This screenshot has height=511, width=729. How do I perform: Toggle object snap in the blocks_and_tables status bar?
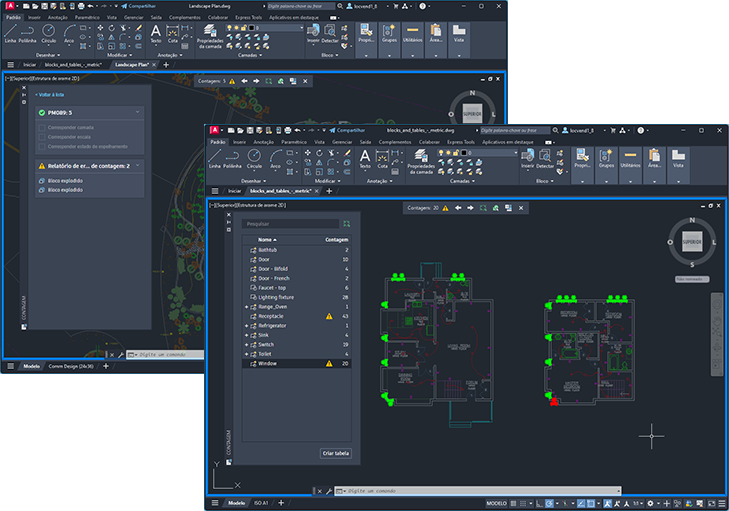[590, 503]
